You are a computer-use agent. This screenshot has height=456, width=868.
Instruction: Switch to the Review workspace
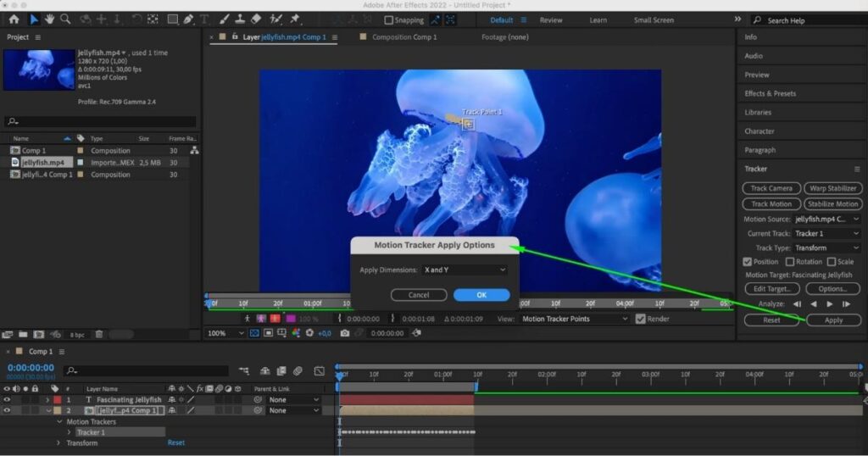coord(551,20)
